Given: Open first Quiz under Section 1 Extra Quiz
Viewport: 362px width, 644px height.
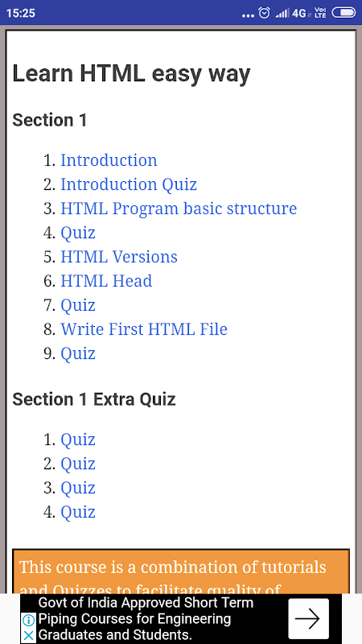Looking at the screenshot, I should pyautogui.click(x=78, y=440).
